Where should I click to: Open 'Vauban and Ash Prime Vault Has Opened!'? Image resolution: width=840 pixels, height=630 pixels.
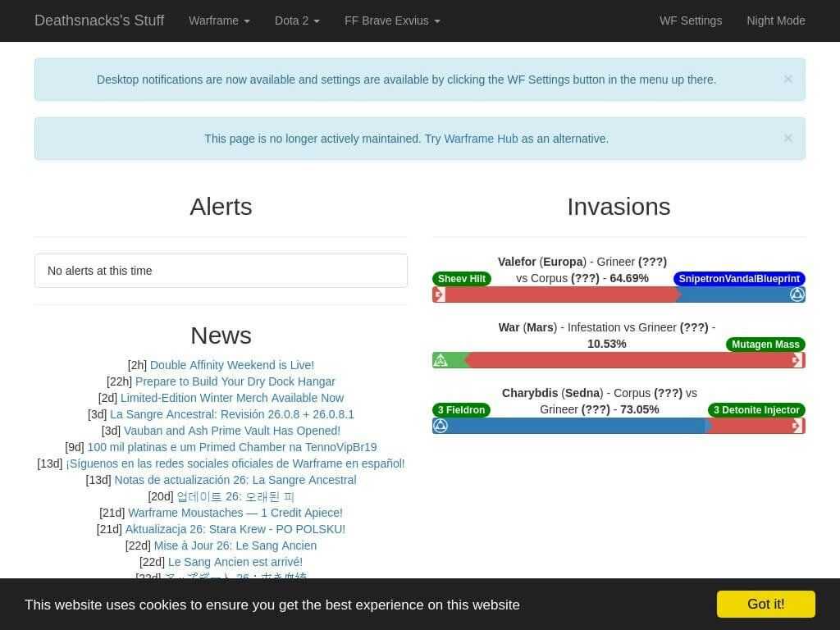232,431
